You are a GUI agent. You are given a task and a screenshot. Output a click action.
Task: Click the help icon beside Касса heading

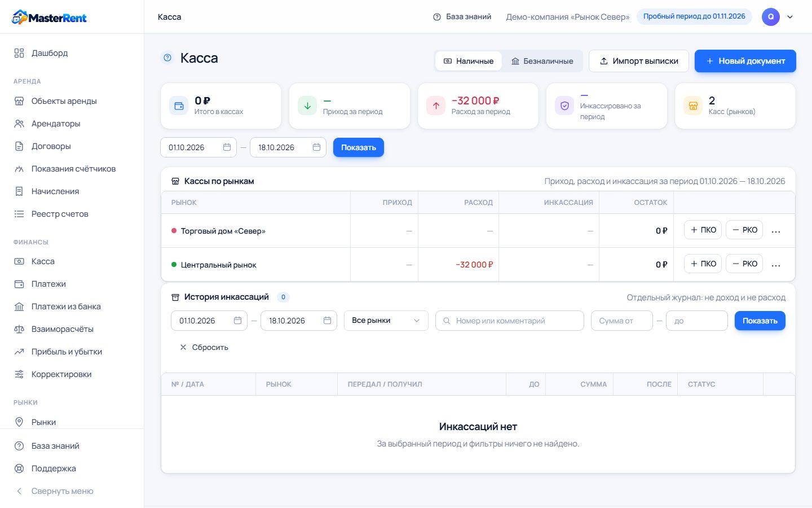(167, 58)
